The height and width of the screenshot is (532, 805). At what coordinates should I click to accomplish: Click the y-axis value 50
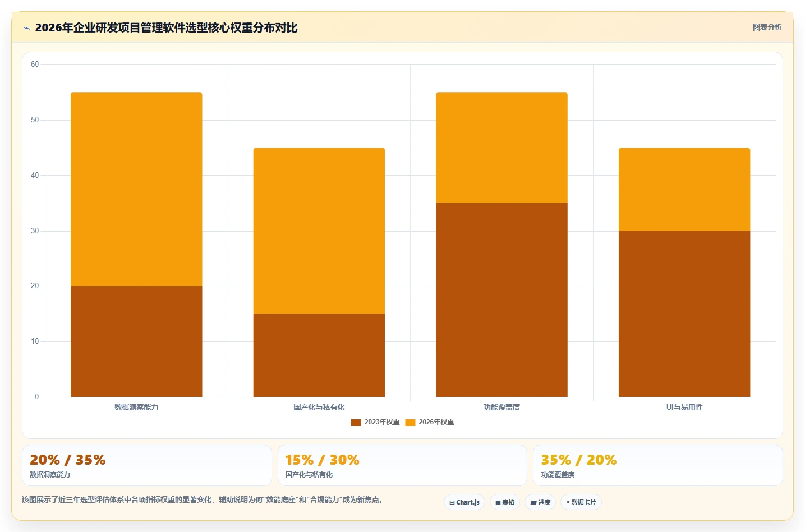tap(35, 120)
